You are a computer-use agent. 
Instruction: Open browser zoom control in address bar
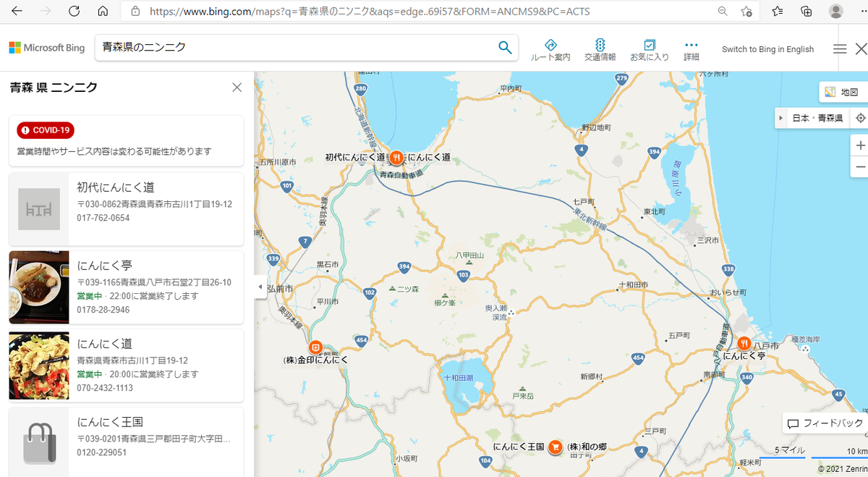click(723, 12)
